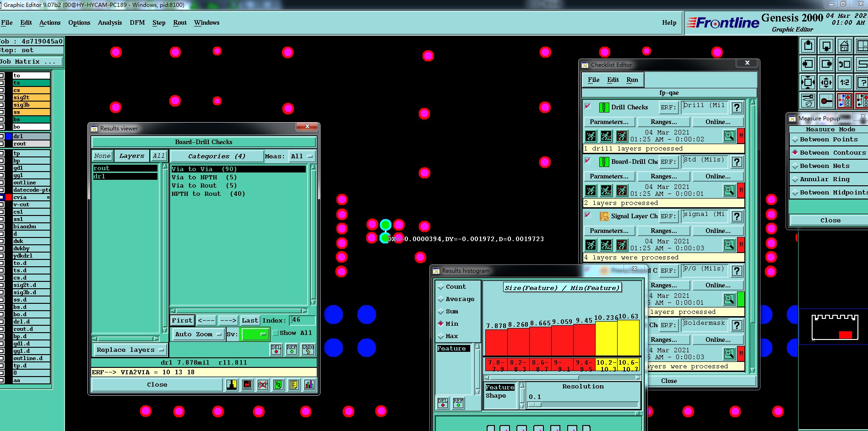Screen dimensions: 868x431
Task: Open the Run menu in Checklist Editor
Action: click(x=632, y=80)
